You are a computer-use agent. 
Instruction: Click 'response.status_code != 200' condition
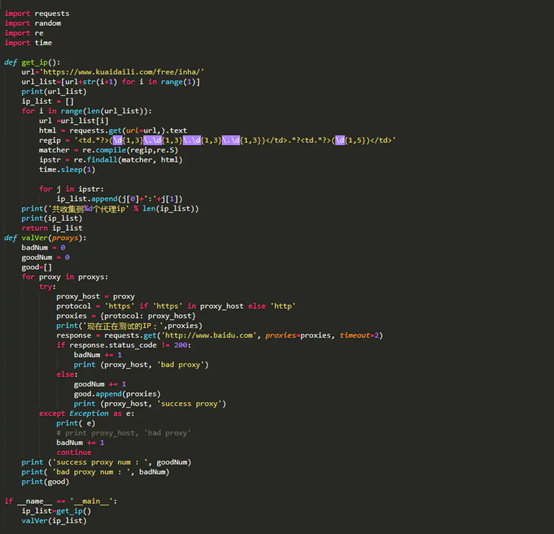coord(128,345)
